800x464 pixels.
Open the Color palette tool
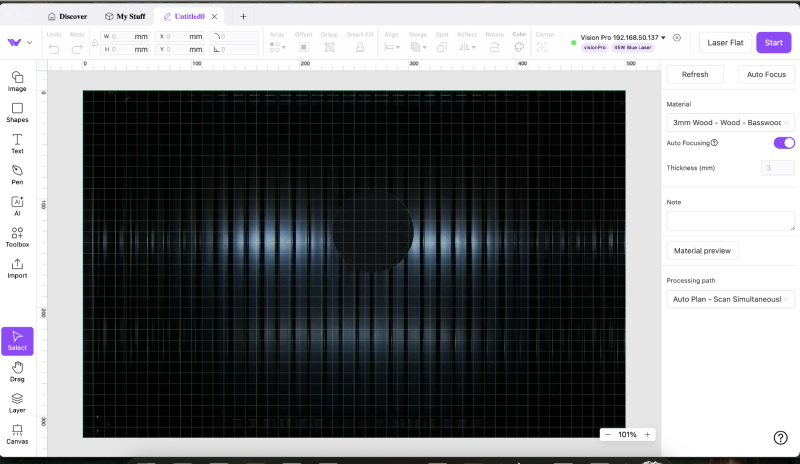519,47
